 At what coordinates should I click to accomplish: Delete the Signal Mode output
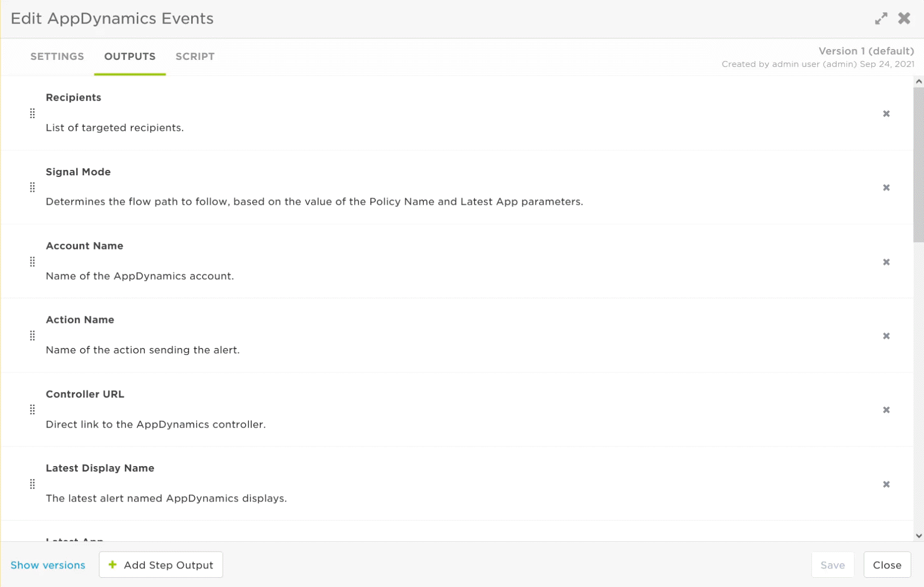[886, 188]
